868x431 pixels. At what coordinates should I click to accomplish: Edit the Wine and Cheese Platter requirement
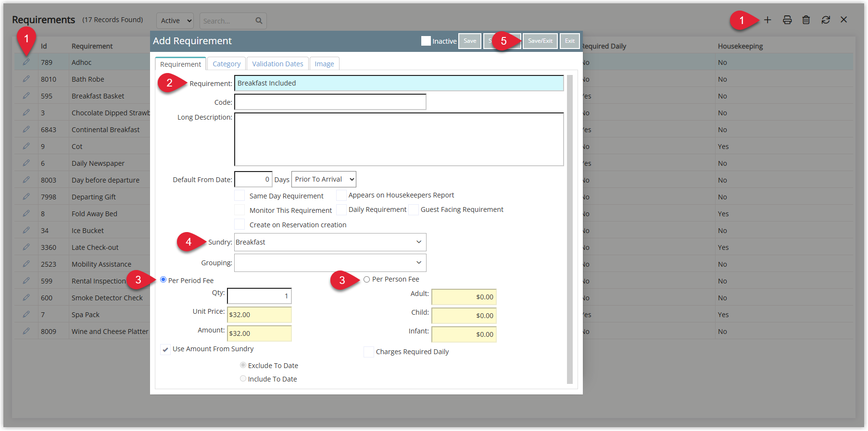pyautogui.click(x=26, y=331)
